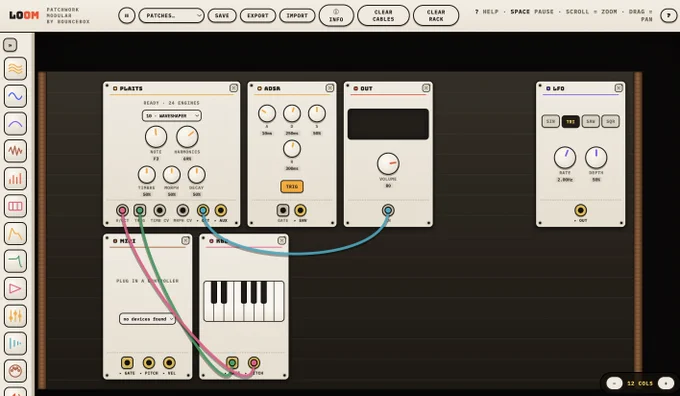The image size is (680, 396).
Task: Click the LFO Depth knob
Action: [x=596, y=157]
